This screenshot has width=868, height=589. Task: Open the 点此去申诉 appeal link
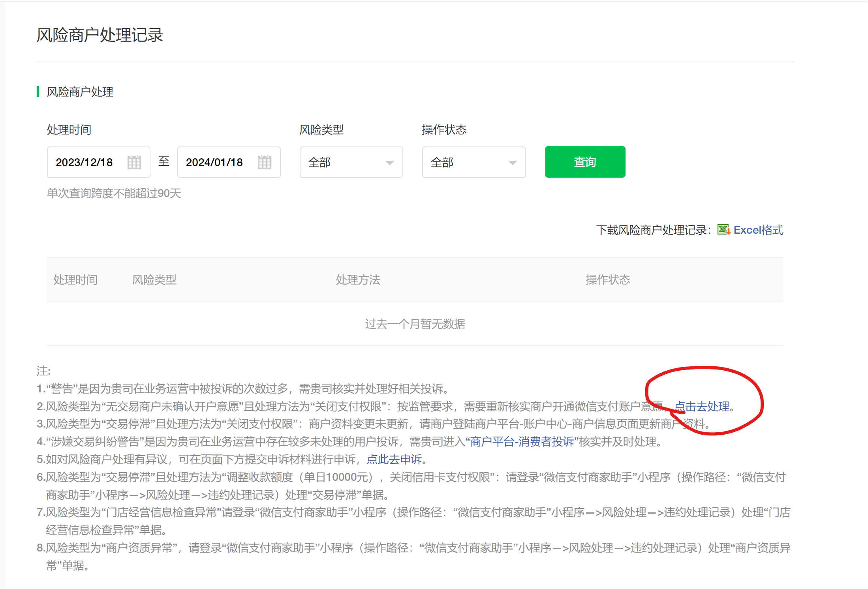pos(394,459)
